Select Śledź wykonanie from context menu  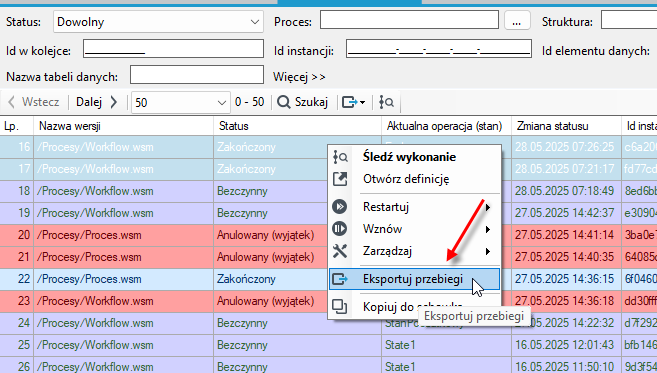(x=409, y=157)
